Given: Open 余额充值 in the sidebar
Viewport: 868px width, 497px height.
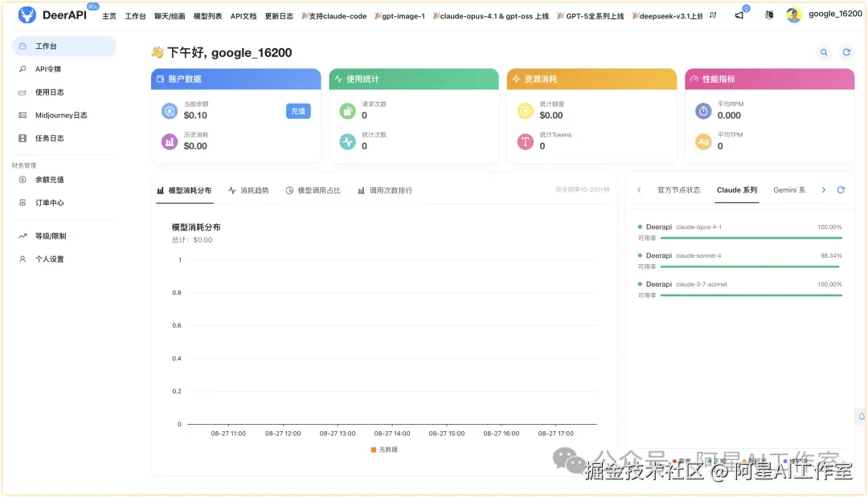Looking at the screenshot, I should [64, 180].
